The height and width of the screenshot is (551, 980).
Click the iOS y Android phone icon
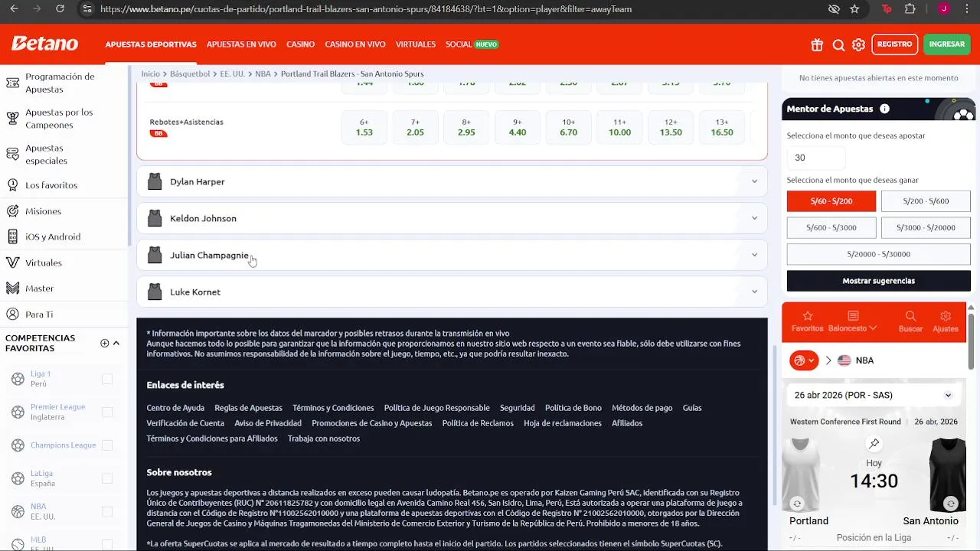tap(12, 236)
